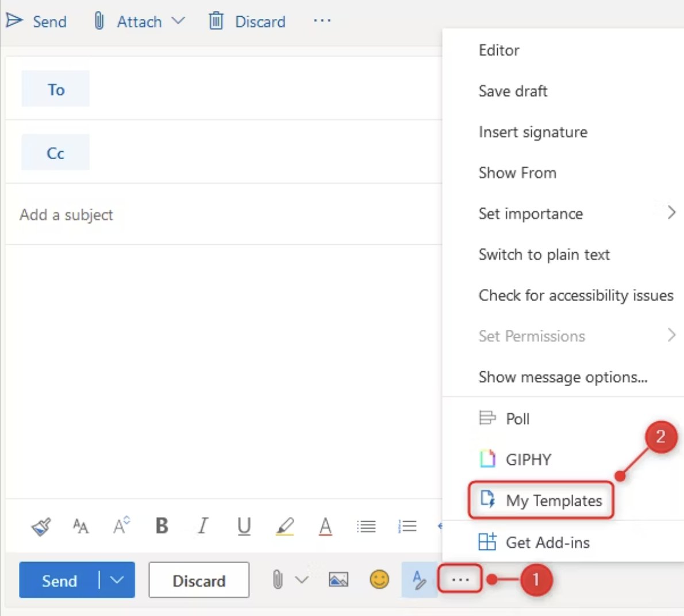Screen dimensions: 684x616
Task: Expand the Attach dropdown at the top
Action: coord(179,21)
